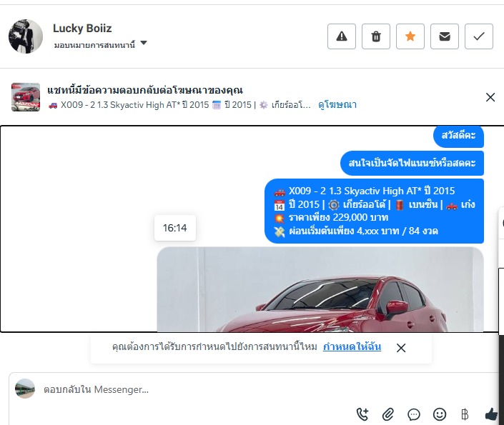The image size is (504, 425).
Task: Open the red Mazda ad thumbnail
Action: [x=26, y=97]
